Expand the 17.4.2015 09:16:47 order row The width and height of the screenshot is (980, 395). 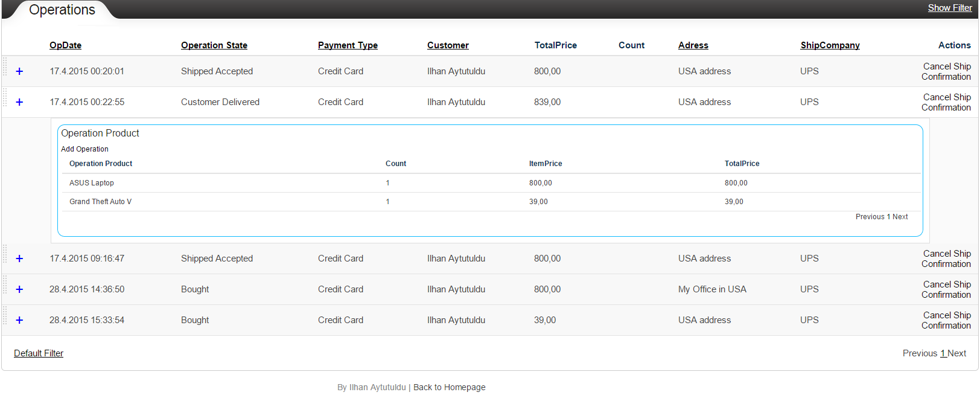(19, 259)
